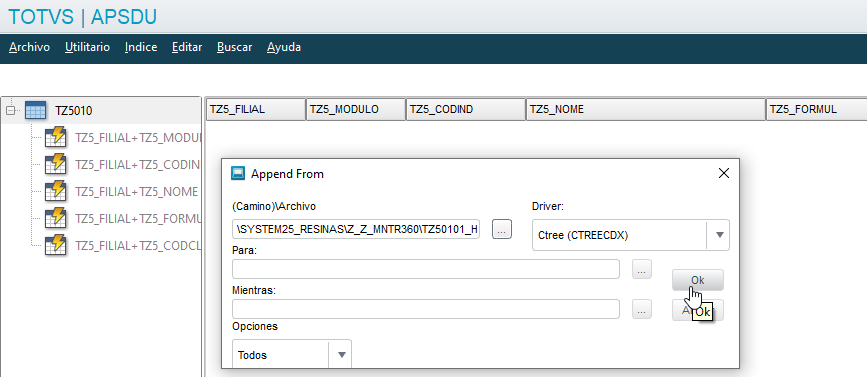Click the TZ5_FILIAL+TZ5_MODUL index icon
The height and width of the screenshot is (377, 867).
pyautogui.click(x=55, y=138)
